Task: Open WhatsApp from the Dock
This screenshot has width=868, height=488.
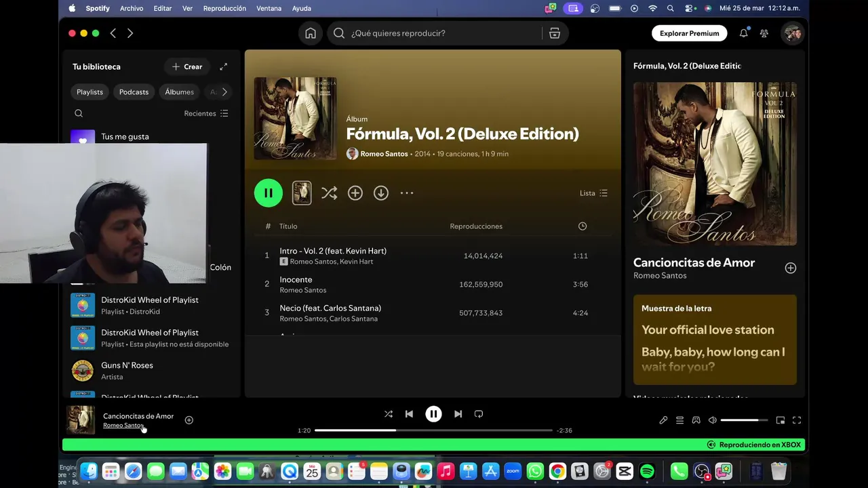Action: click(535, 471)
